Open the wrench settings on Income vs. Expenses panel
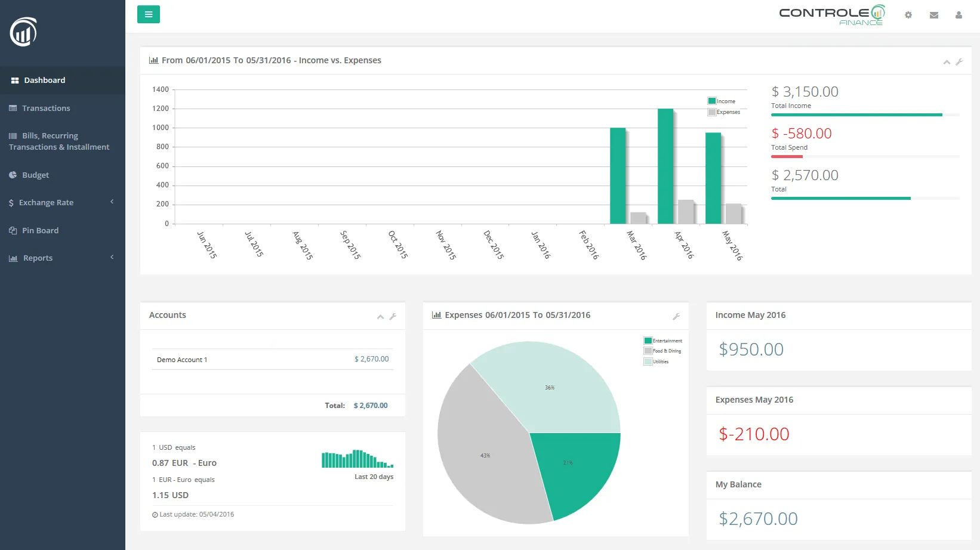Viewport: 980px width, 550px height. 960,61
